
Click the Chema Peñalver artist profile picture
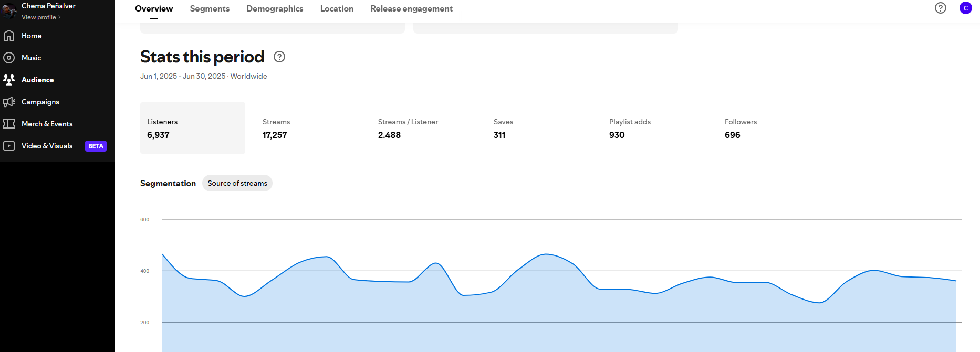coord(9,10)
